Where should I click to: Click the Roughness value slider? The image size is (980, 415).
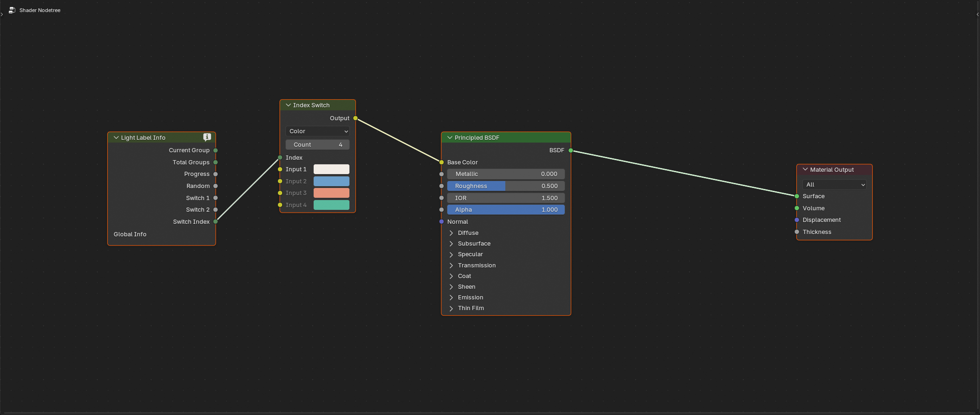[x=506, y=186]
